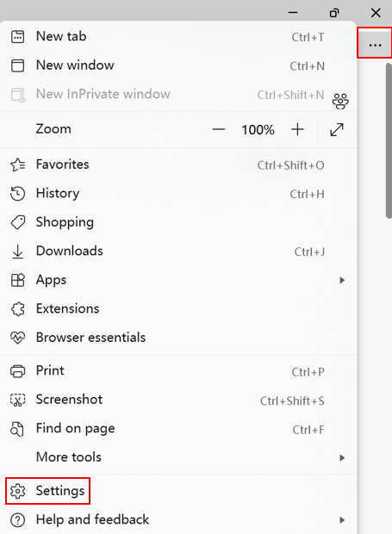
Task: Decrease zoom with minus button
Action: pos(218,129)
